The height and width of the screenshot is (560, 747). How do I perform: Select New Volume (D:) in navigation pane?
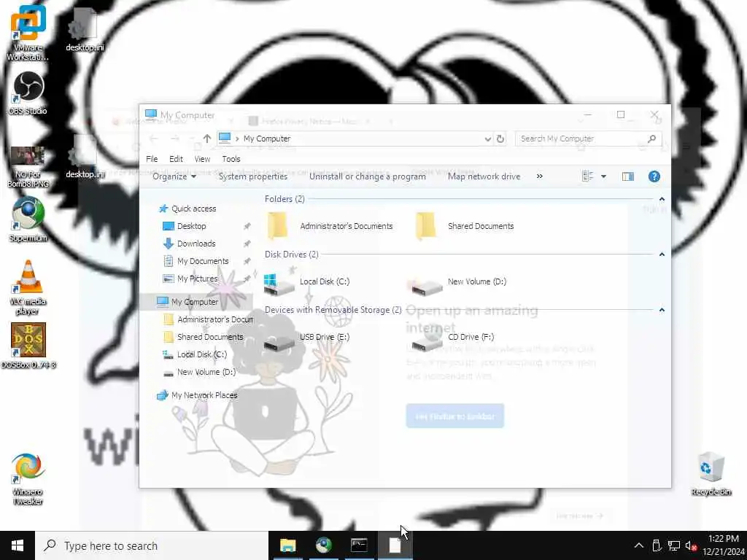(x=199, y=373)
